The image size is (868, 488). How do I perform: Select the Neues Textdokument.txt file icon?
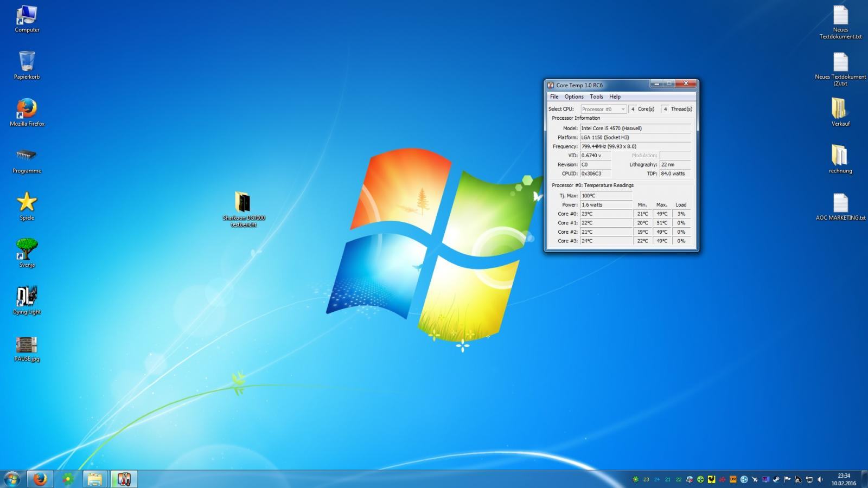840,22
